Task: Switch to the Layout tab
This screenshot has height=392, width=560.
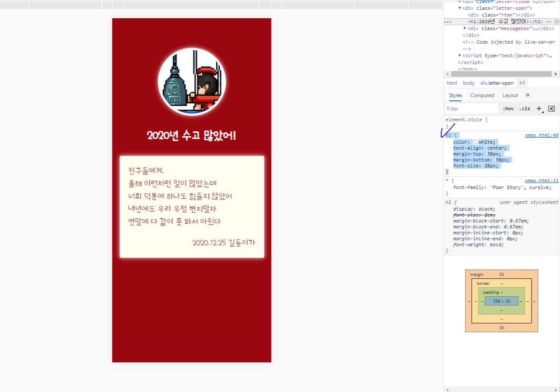Action: click(510, 95)
